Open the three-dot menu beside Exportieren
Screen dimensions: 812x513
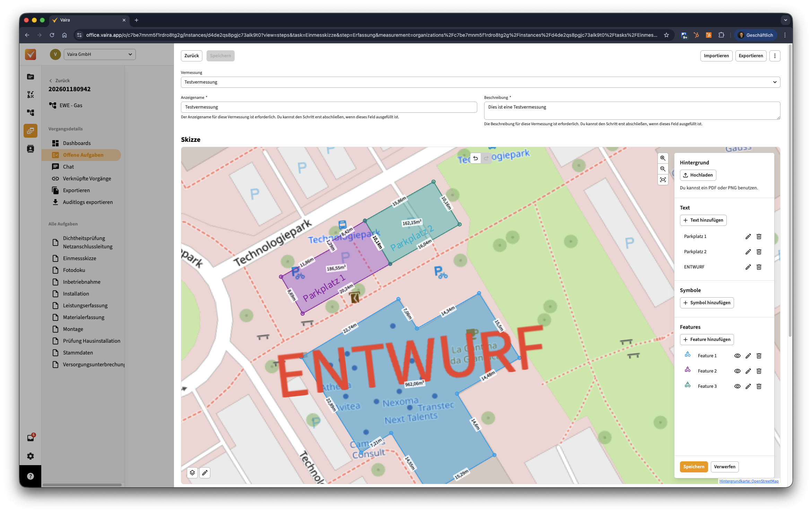775,56
